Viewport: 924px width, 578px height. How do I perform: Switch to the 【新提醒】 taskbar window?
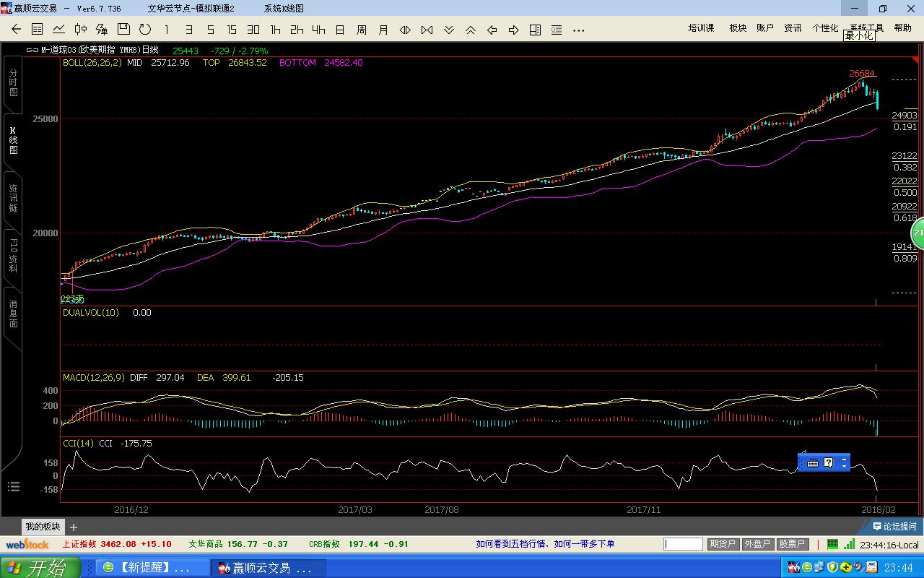154,568
